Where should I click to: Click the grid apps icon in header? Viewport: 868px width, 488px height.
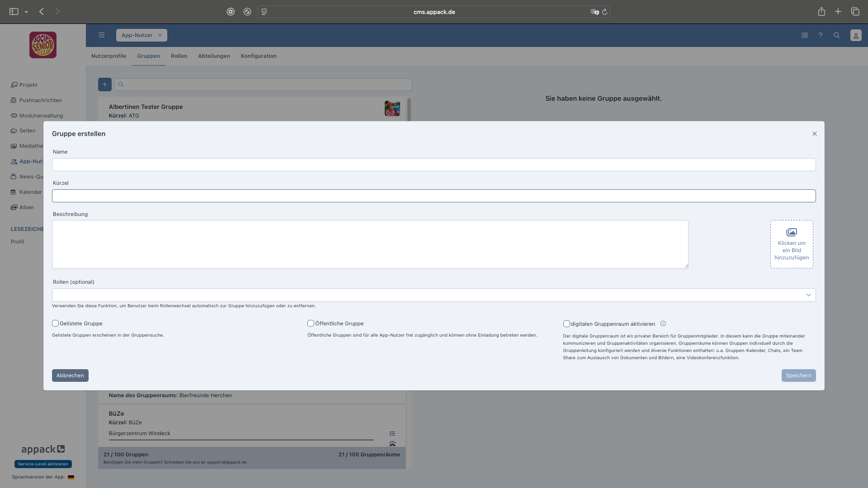[804, 35]
